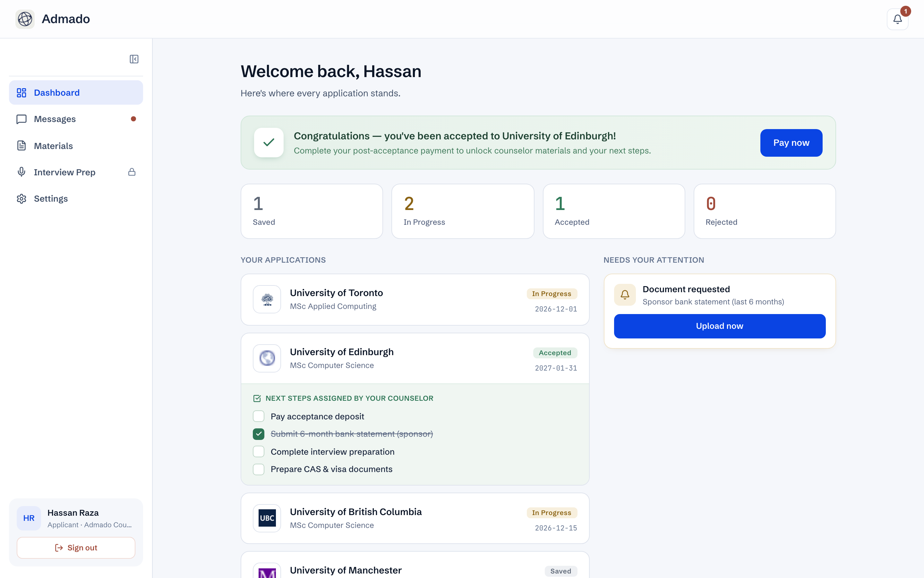
Task: Go to Messages in sidebar
Action: click(76, 119)
